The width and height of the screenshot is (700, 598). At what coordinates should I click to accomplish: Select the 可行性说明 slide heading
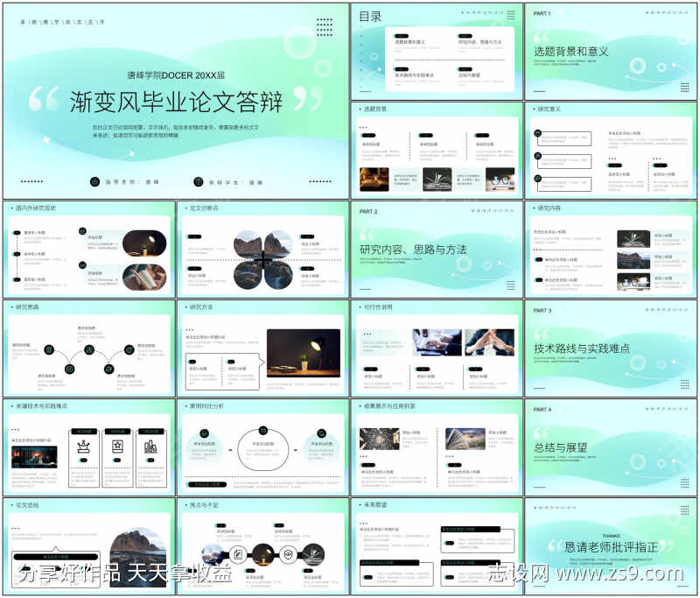(x=378, y=307)
